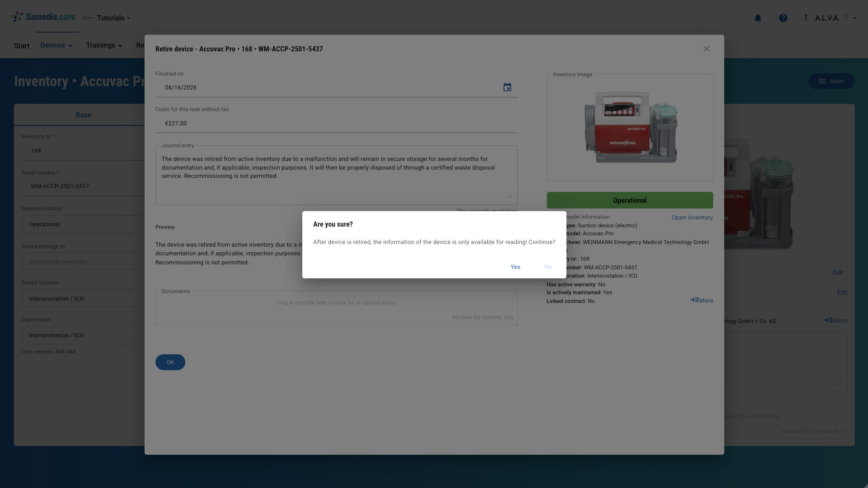Open the Device location dropdown
868x488 pixels.
(x=83, y=298)
